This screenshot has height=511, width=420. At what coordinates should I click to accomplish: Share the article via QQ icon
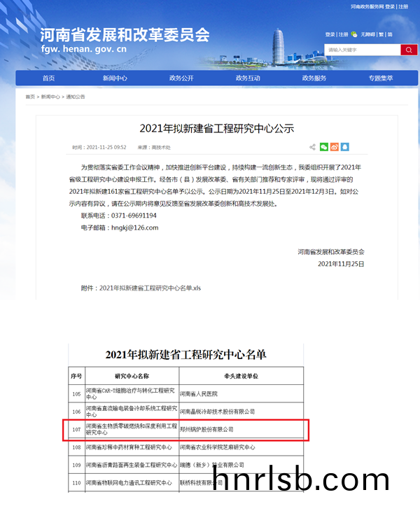coord(344,147)
